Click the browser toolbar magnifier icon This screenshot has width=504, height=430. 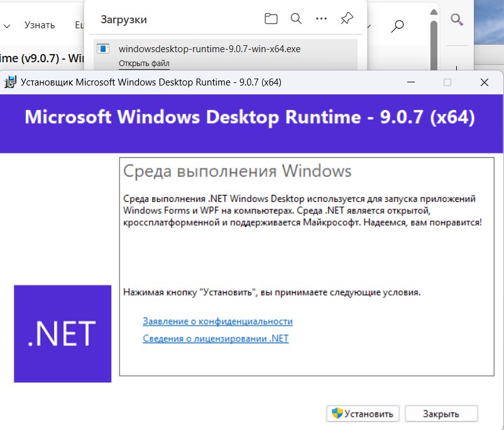pos(397,26)
